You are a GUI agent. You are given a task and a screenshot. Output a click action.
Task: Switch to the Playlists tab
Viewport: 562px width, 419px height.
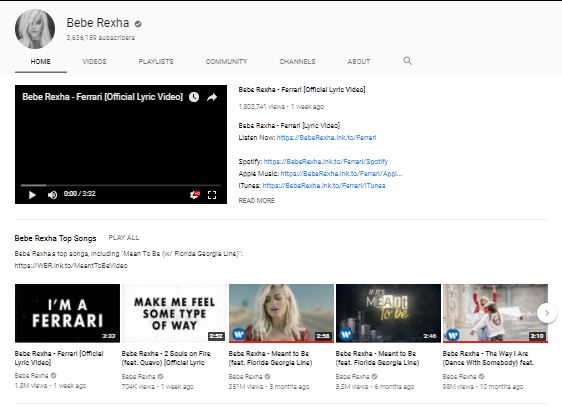pyautogui.click(x=156, y=62)
